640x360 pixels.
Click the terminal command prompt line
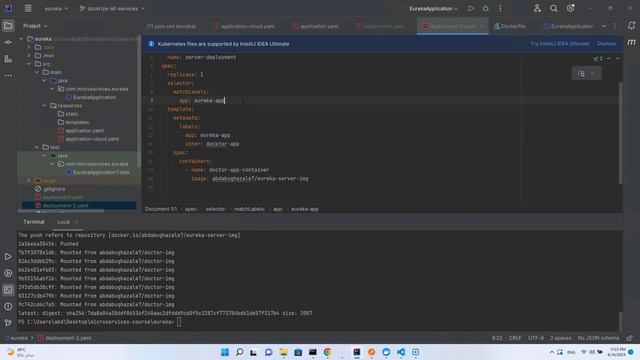tap(99, 322)
